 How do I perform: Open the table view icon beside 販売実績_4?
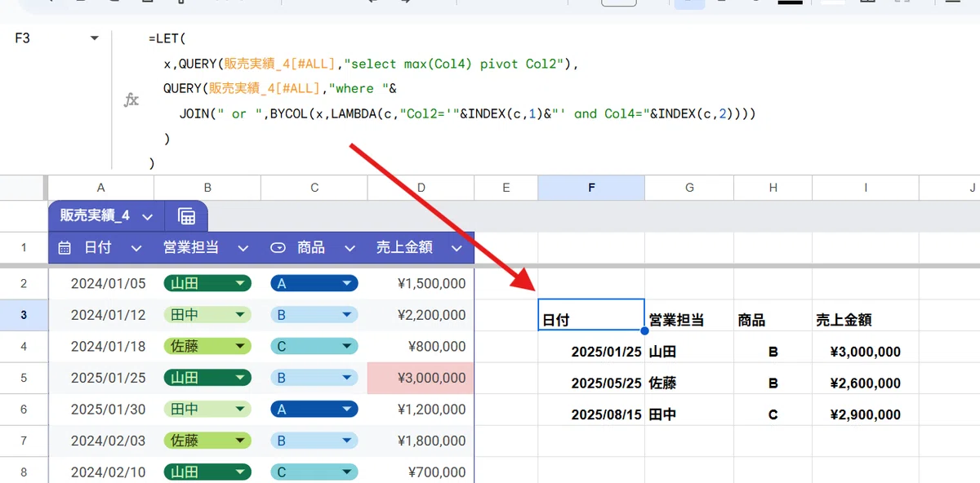pyautogui.click(x=186, y=216)
